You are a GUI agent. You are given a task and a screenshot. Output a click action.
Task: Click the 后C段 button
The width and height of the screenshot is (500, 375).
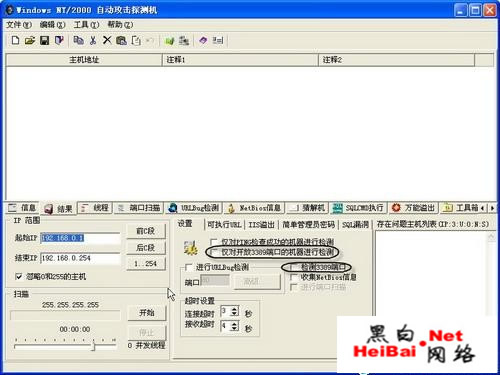coord(146,247)
